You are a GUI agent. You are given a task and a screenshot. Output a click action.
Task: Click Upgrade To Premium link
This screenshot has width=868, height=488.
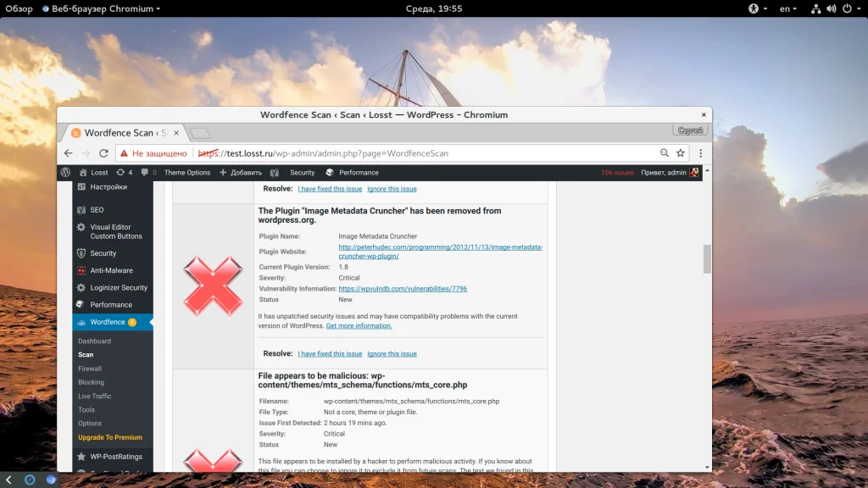click(x=110, y=437)
